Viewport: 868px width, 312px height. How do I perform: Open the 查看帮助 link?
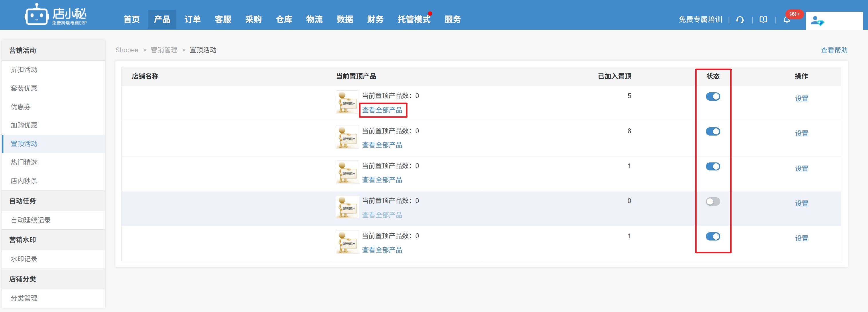pyautogui.click(x=834, y=50)
